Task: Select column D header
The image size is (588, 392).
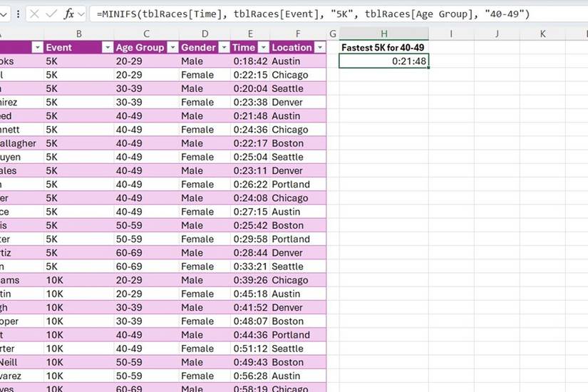Action: click(x=205, y=33)
